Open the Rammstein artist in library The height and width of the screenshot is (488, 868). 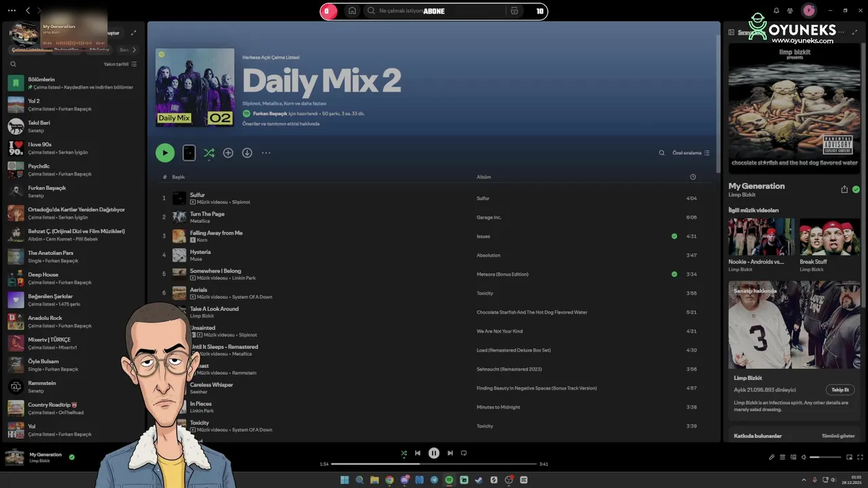pos(75,387)
